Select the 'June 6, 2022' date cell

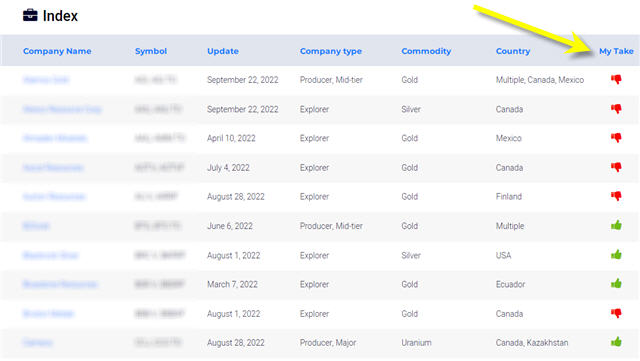(x=230, y=226)
